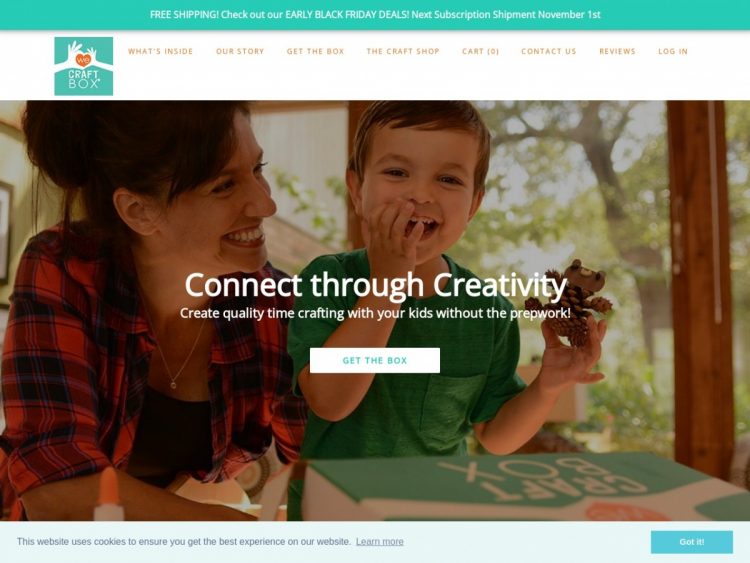The height and width of the screenshot is (563, 750).
Task: Click the Connect through Creativity headline
Action: point(375,285)
